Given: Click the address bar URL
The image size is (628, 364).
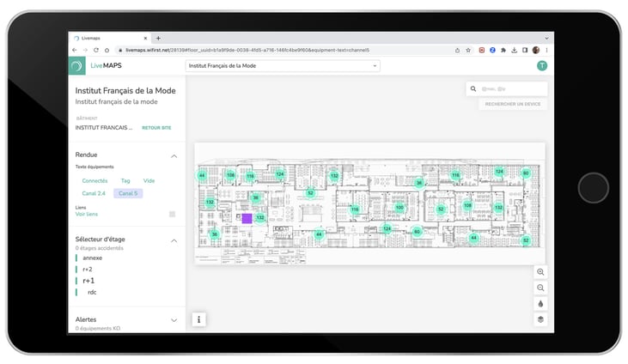Looking at the screenshot, I should tap(247, 50).
